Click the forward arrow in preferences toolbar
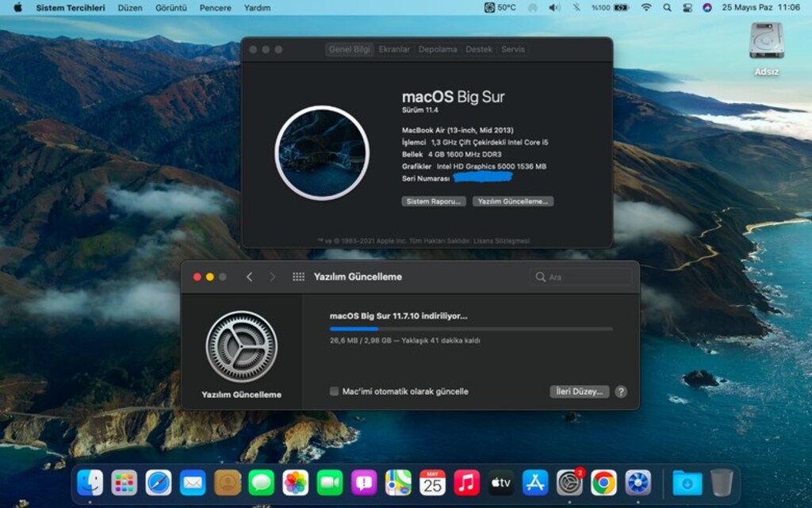The image size is (812, 508). pos(273,277)
